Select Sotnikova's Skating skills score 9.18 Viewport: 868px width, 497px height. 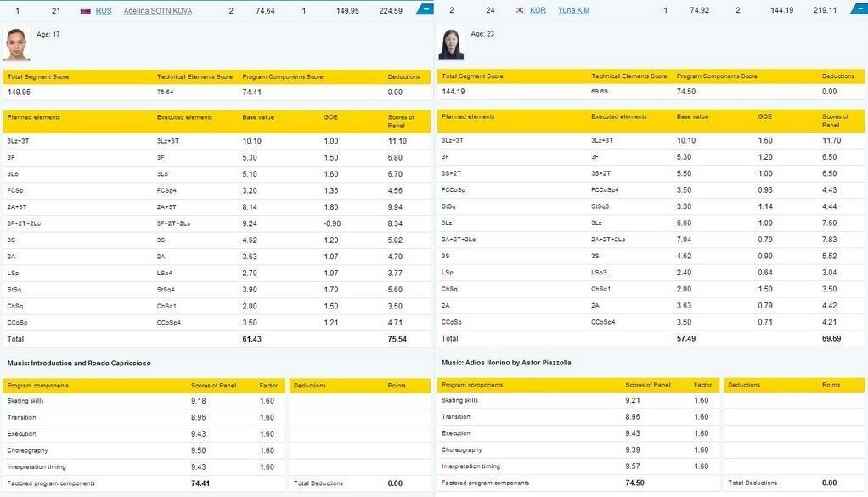[199, 401]
